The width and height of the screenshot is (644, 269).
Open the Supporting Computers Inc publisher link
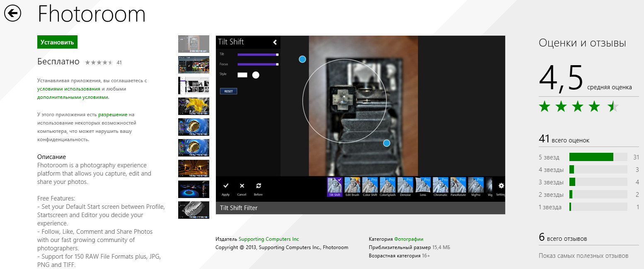coord(269,239)
